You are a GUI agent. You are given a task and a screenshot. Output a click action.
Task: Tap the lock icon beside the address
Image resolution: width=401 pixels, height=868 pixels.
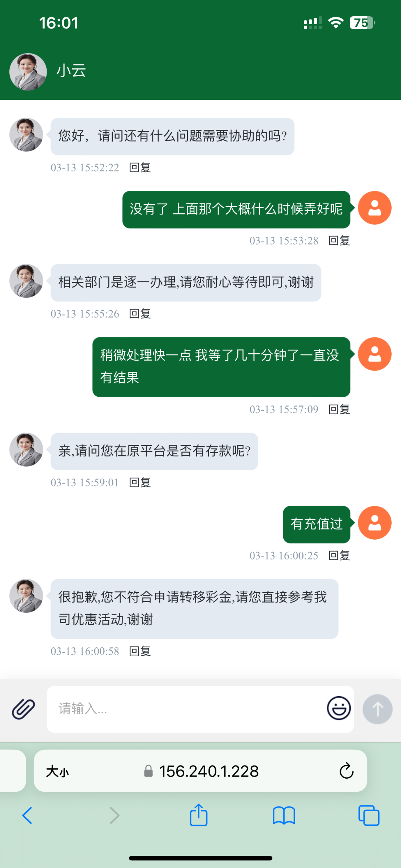coord(148,771)
